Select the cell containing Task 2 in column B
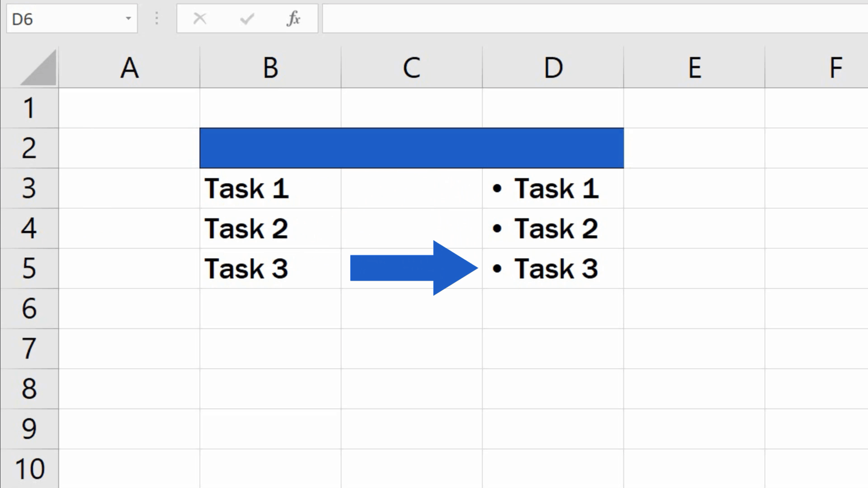 click(x=270, y=229)
